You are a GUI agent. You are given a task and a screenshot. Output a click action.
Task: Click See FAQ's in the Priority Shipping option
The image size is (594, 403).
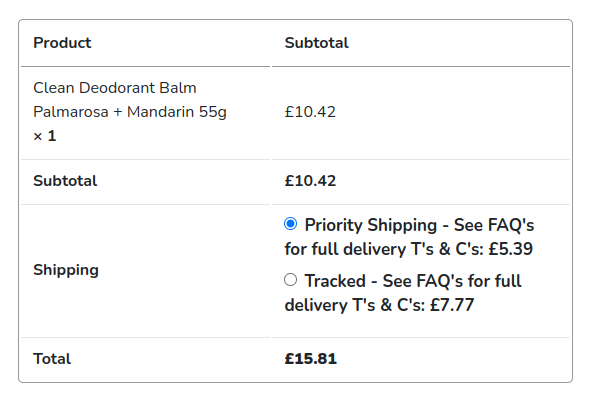point(494,225)
